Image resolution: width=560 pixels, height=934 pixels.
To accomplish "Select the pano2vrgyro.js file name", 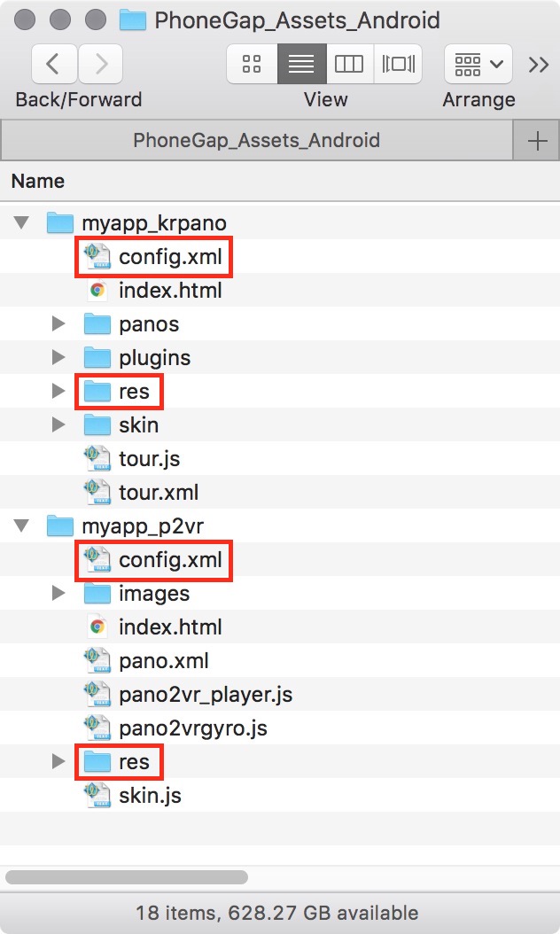I will pos(193,728).
